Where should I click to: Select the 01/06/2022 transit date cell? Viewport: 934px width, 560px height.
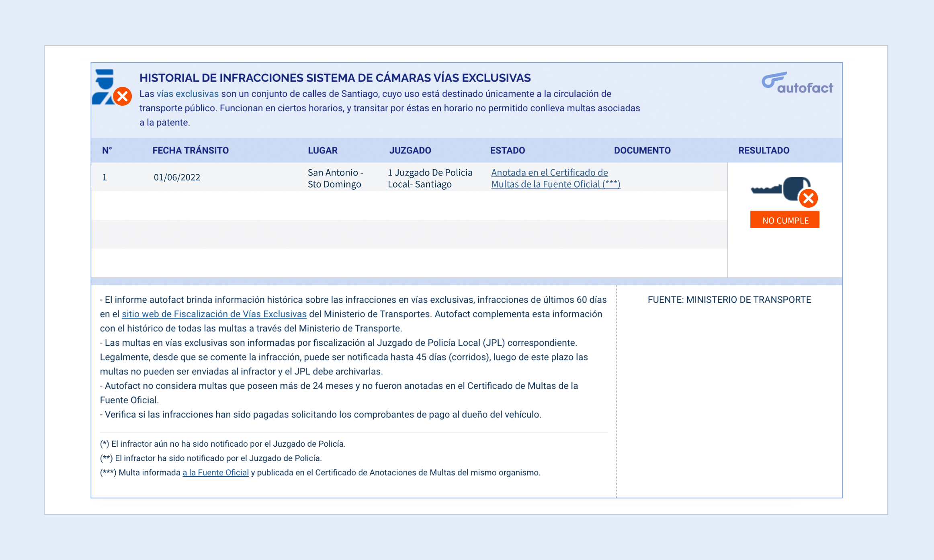[177, 177]
